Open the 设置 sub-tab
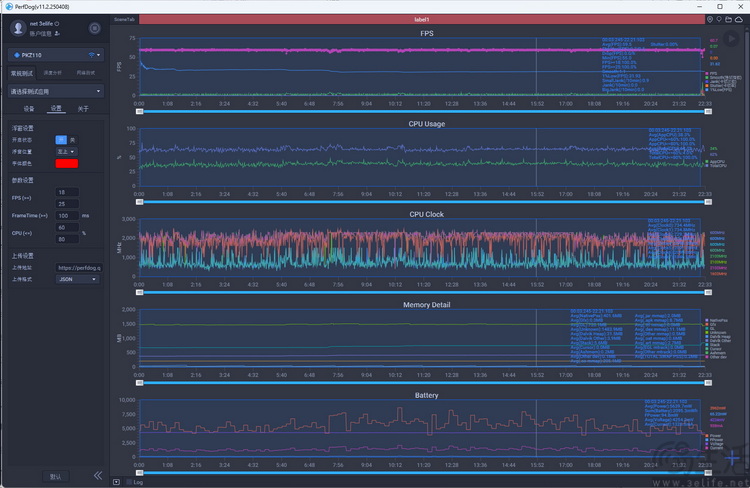The image size is (750, 488). 56,109
